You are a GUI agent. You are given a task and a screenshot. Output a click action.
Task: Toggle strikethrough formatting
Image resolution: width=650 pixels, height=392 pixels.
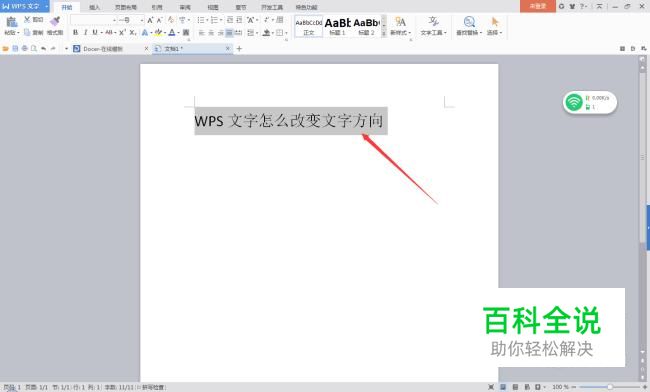coord(109,32)
